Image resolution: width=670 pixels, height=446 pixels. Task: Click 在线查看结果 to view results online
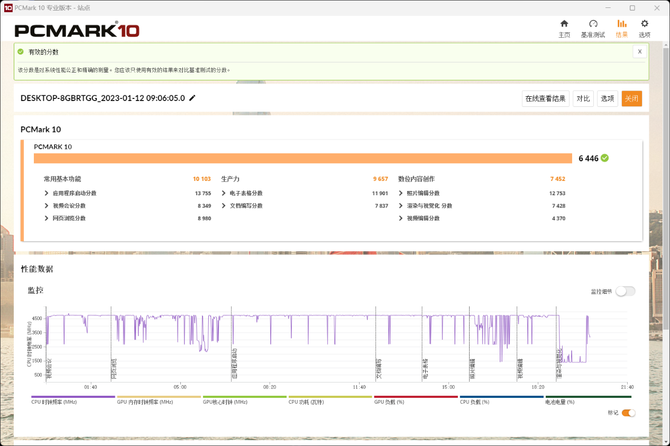pyautogui.click(x=545, y=99)
